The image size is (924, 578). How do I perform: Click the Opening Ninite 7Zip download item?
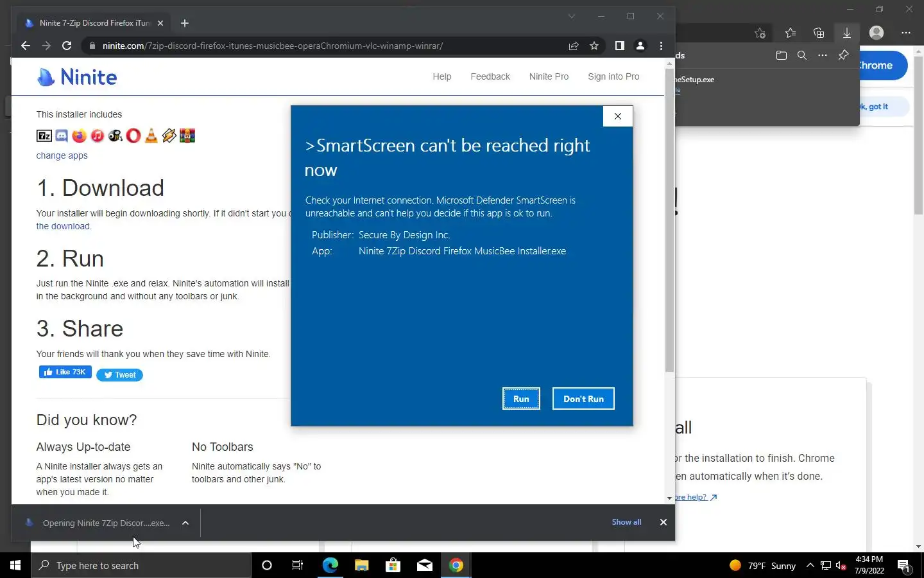tap(98, 523)
